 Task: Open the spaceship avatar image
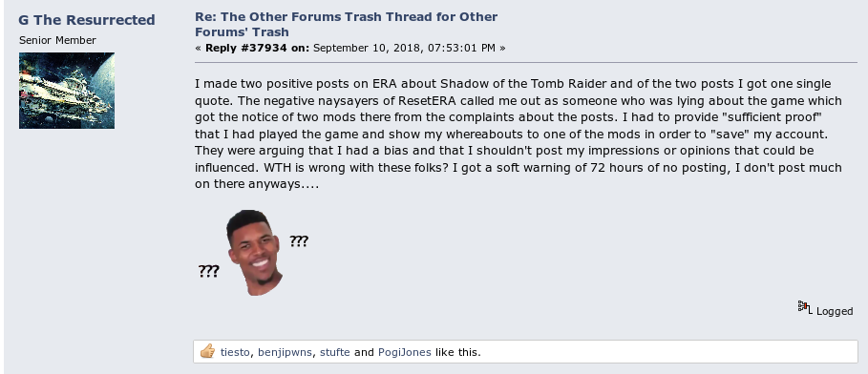coord(67,91)
